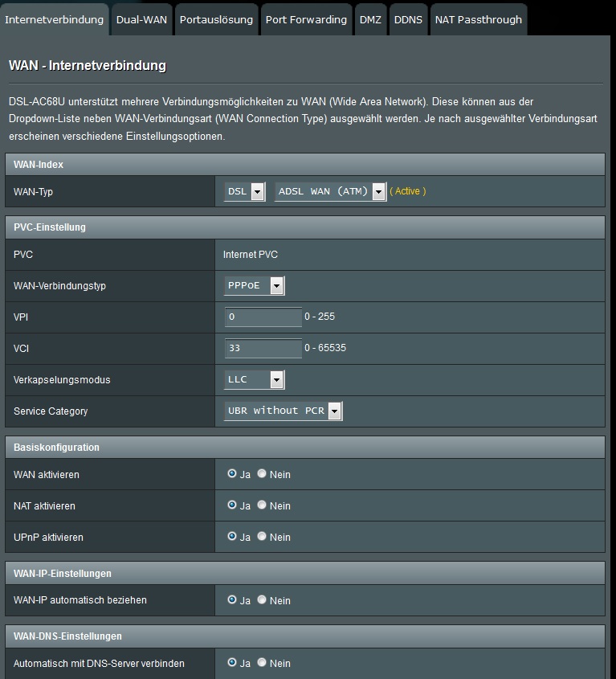Click the '( Active )' status text
The height and width of the screenshot is (679, 616).
coord(408,191)
